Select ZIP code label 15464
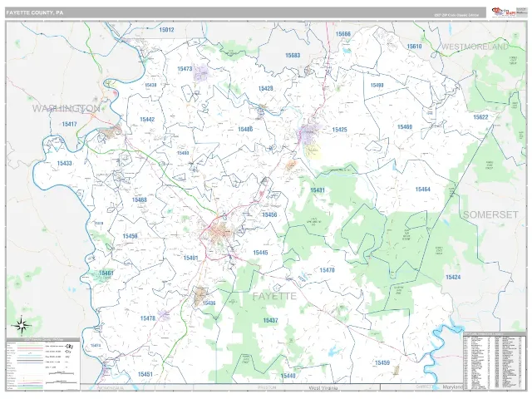Image resolution: width=532 pixels, height=399 pixels. [x=423, y=190]
